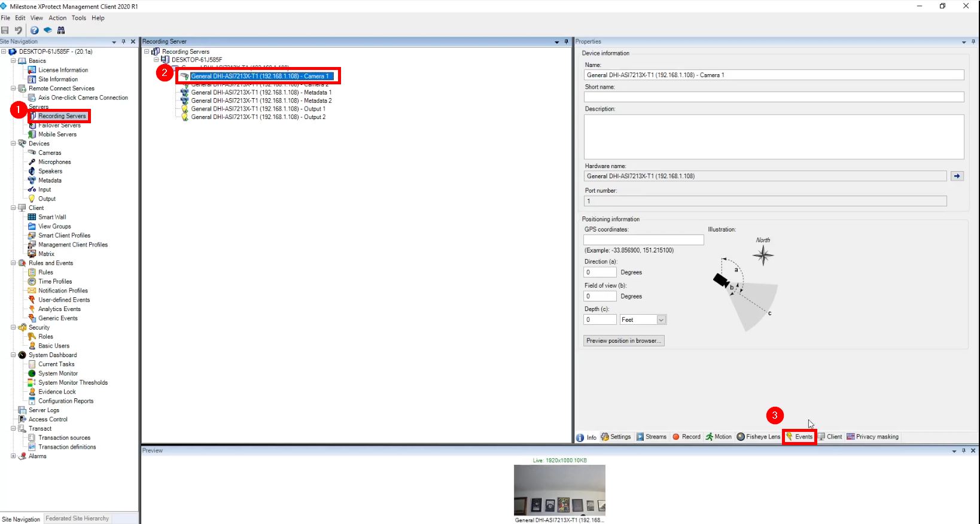
Task: Switch to the Settings tab
Action: click(x=616, y=437)
